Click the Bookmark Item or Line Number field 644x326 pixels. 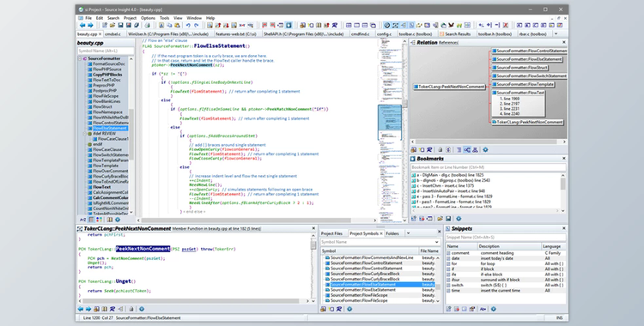489,167
